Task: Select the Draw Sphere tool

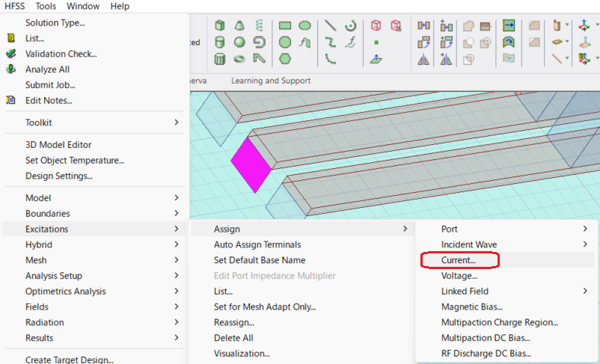Action: click(x=239, y=42)
